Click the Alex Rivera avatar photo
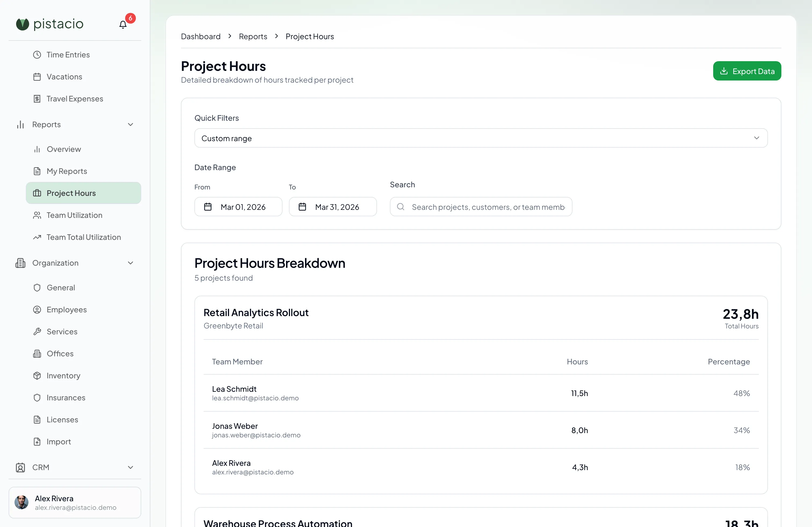 click(x=21, y=503)
